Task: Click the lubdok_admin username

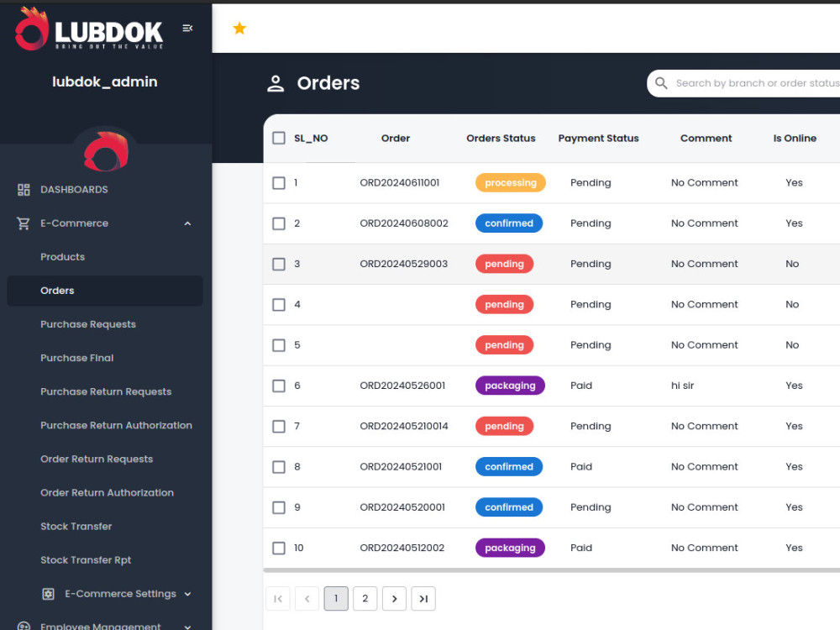Action: 105,82
